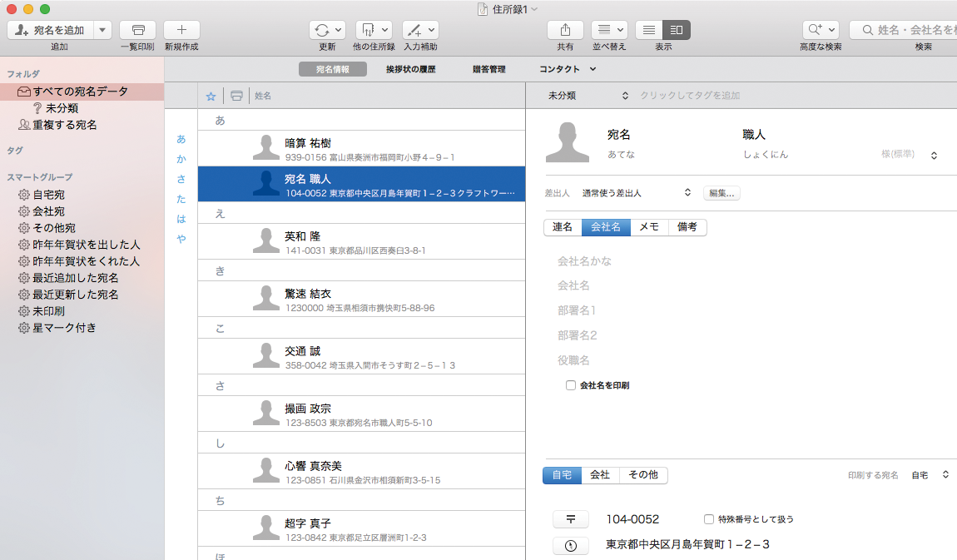Click the 編集... button
Screen dimensions: 957x560
point(721,193)
